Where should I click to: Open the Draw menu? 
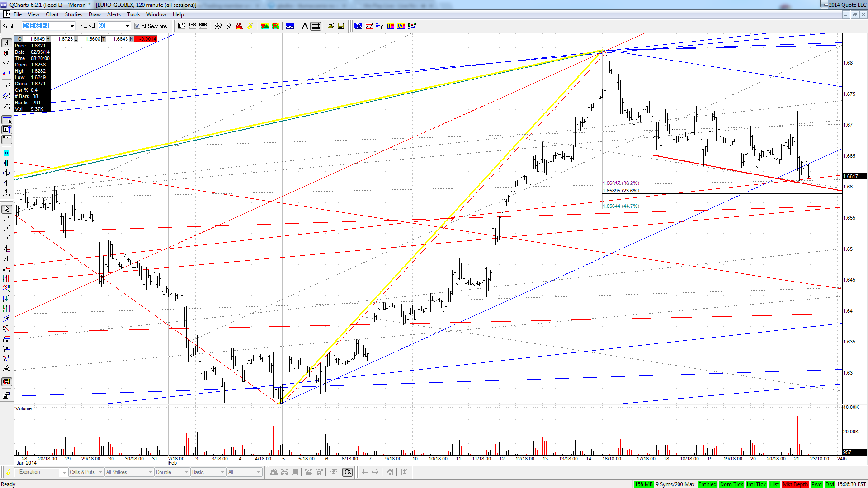tap(94, 14)
